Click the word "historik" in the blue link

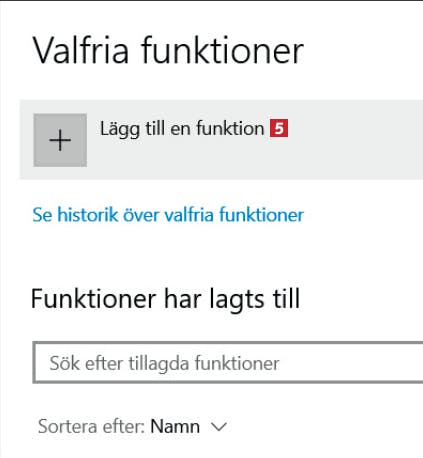click(88, 214)
